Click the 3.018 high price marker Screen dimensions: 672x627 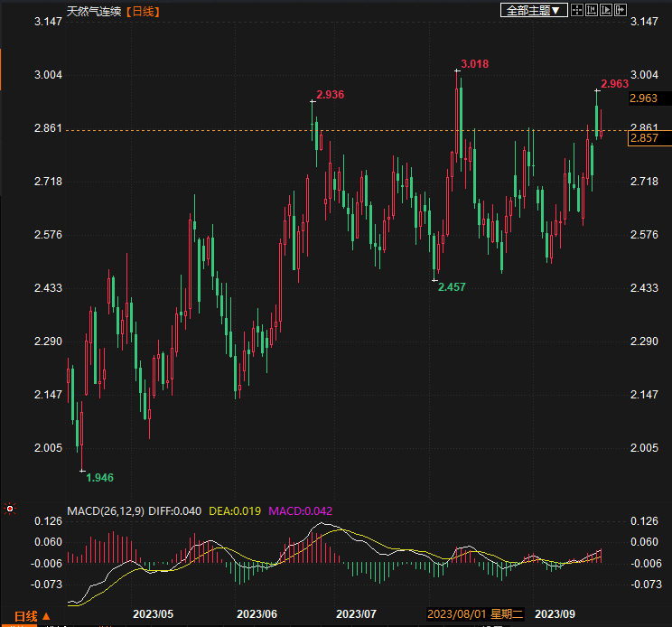[474, 64]
